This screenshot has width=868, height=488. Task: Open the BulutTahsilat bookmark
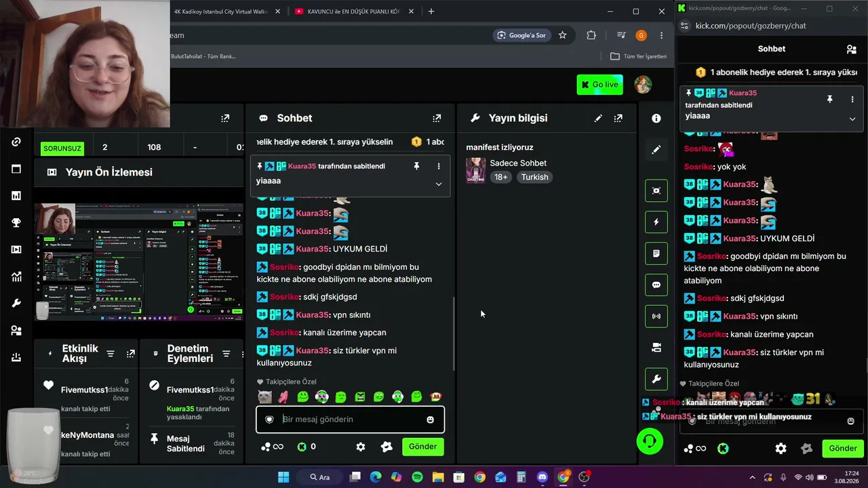(x=203, y=56)
